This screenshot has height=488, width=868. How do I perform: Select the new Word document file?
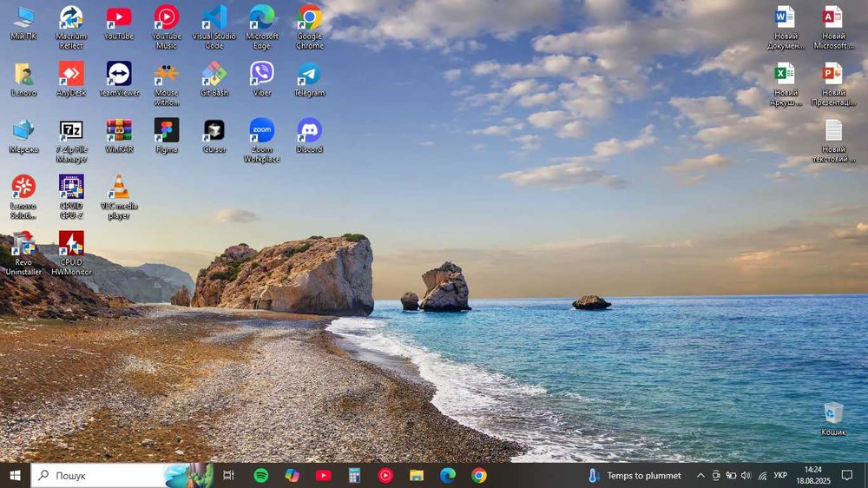click(786, 27)
